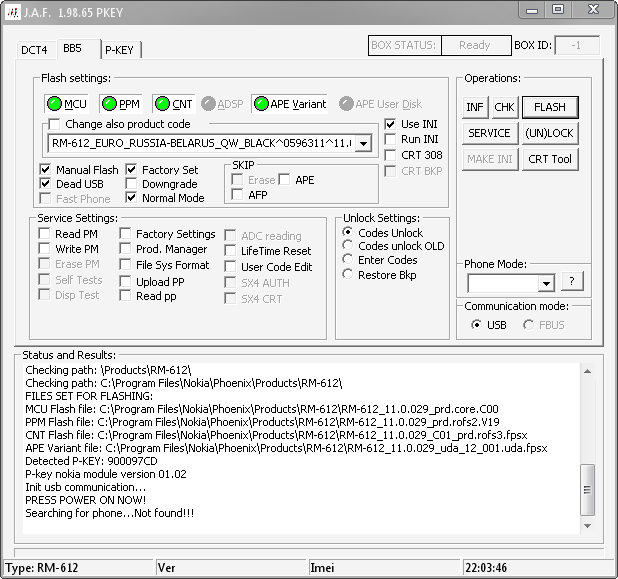618x579 pixels.
Task: Click the (UN)LOCK button
Action: tap(549, 133)
